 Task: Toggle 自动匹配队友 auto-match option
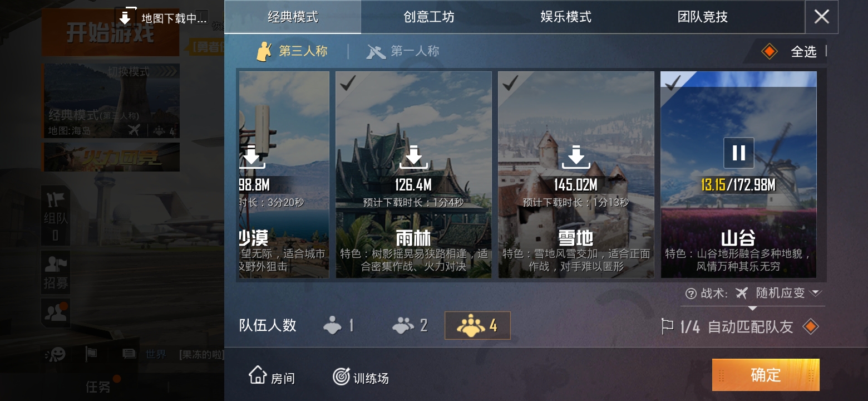(x=811, y=327)
